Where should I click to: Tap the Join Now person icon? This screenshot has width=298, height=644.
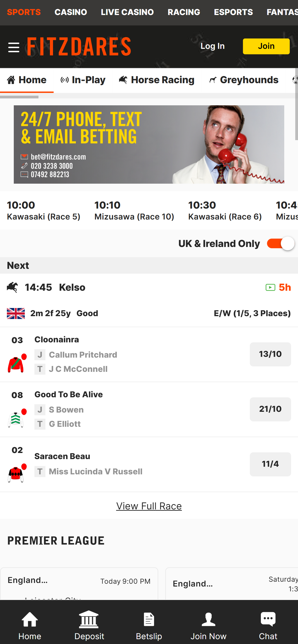tap(208, 626)
